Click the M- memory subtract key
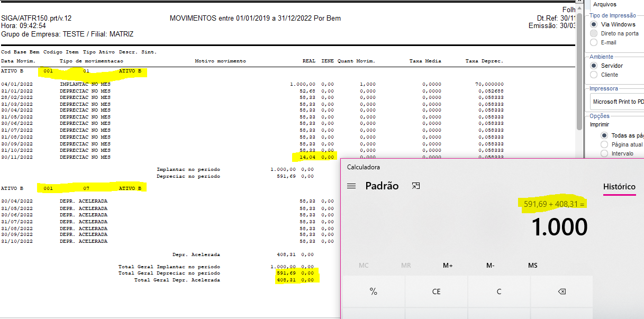This screenshot has width=644, height=319. click(x=490, y=265)
